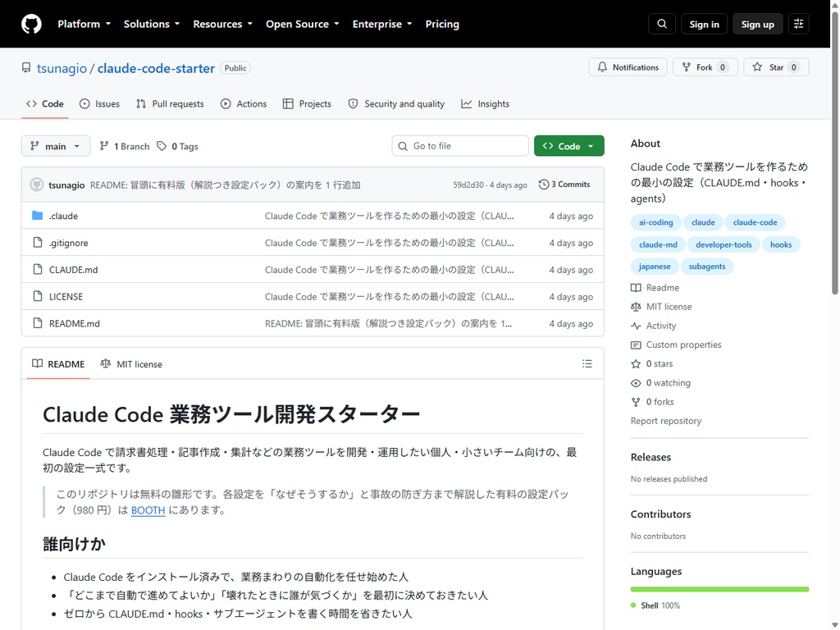Open the Insights tab

click(486, 104)
